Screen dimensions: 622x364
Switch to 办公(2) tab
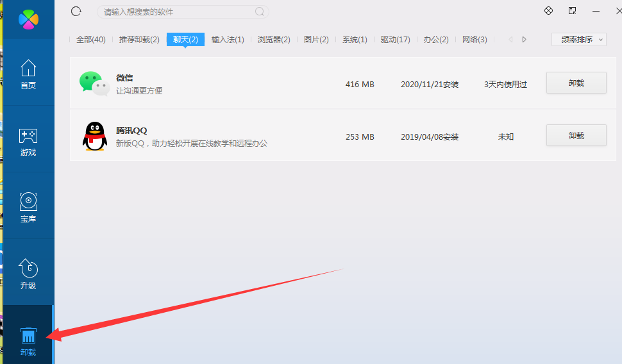pyautogui.click(x=436, y=39)
